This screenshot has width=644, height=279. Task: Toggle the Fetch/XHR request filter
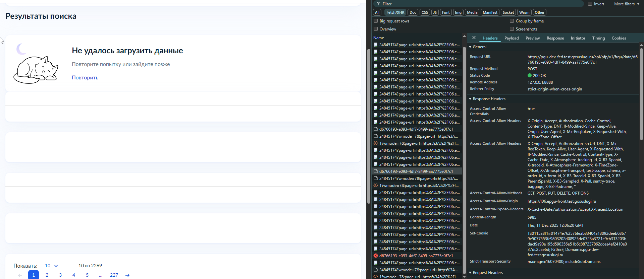click(395, 12)
